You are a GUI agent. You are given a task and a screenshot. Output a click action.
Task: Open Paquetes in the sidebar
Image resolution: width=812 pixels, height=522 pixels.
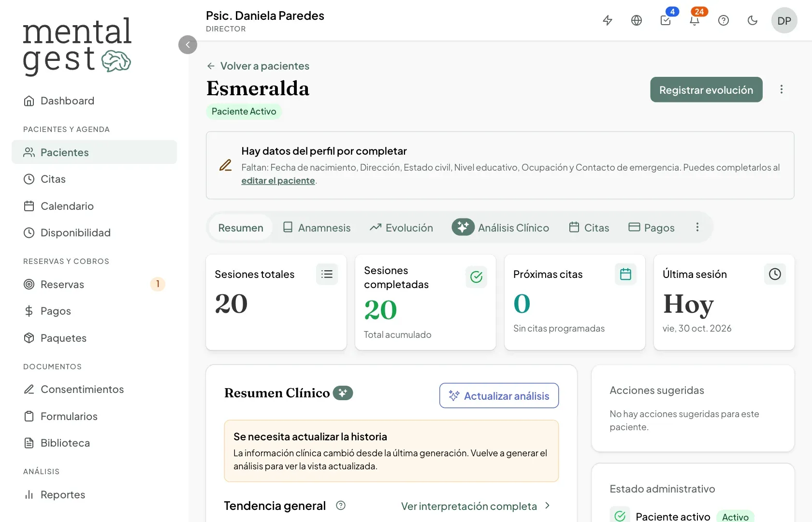(94, 338)
